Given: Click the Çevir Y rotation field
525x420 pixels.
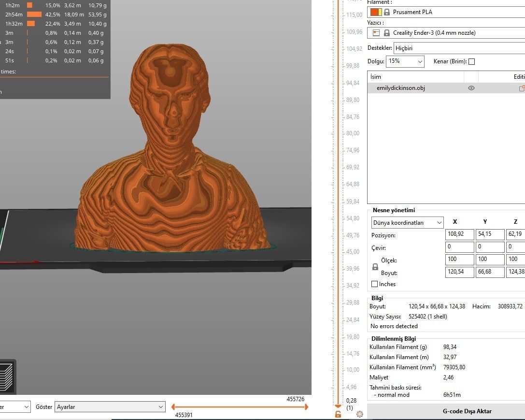Looking at the screenshot, I should coord(490,247).
